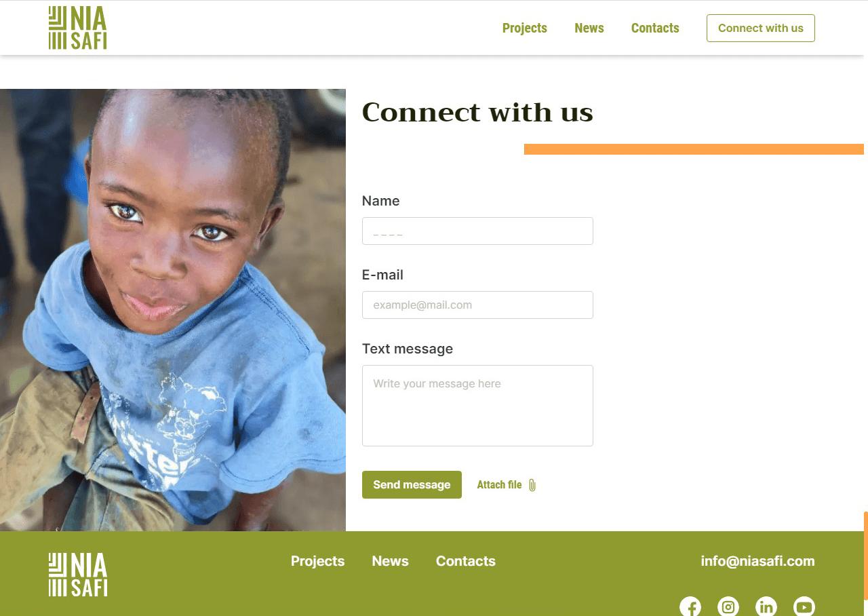
Task: Click the Connect with us header button
Action: [x=761, y=28]
